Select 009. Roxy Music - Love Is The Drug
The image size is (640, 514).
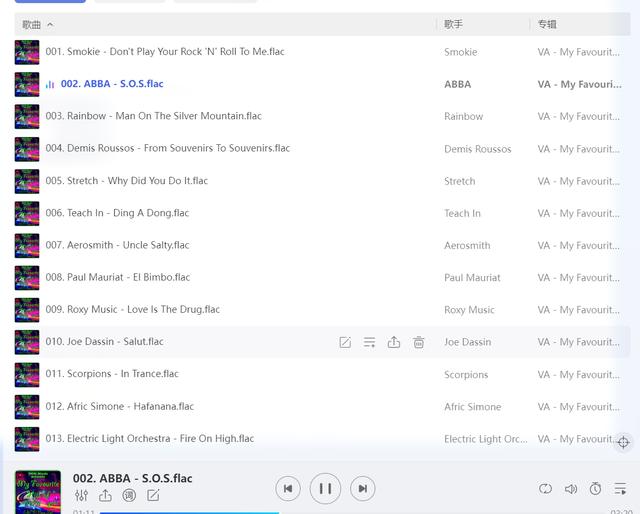(133, 309)
